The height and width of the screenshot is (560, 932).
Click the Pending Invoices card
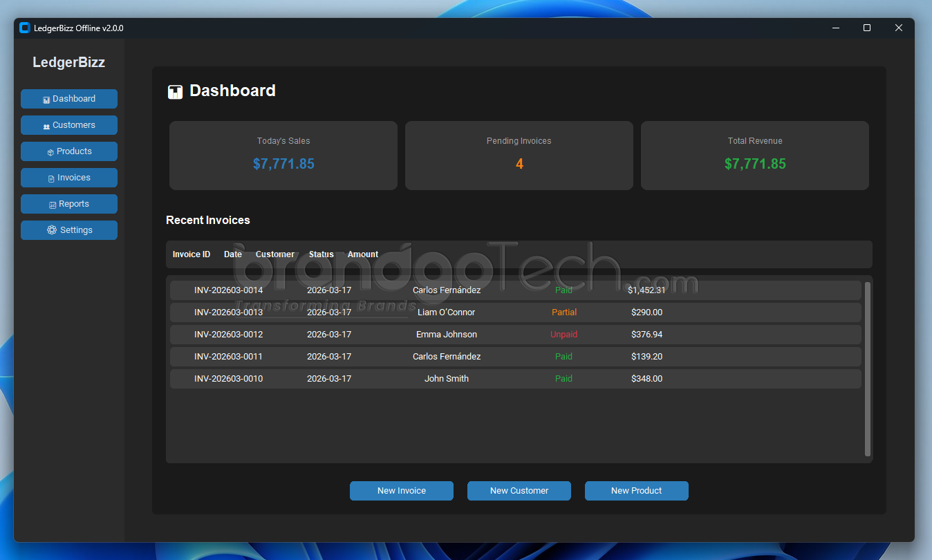tap(519, 155)
